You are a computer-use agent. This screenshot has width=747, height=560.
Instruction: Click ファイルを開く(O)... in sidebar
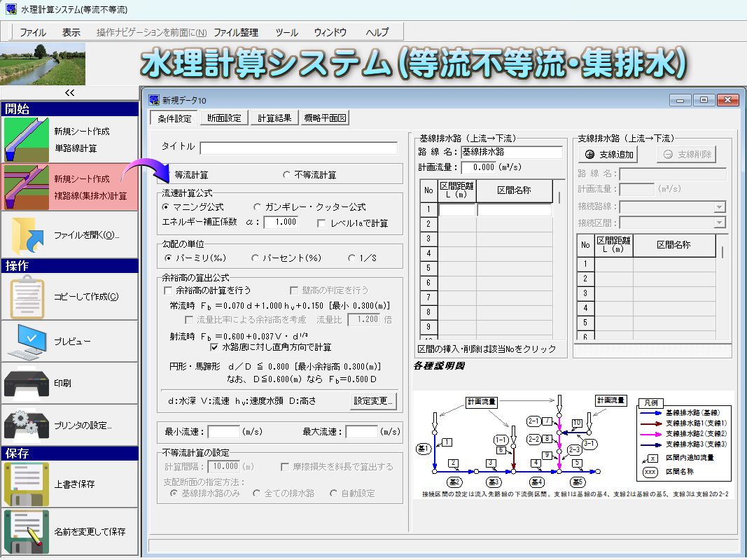click(x=86, y=235)
